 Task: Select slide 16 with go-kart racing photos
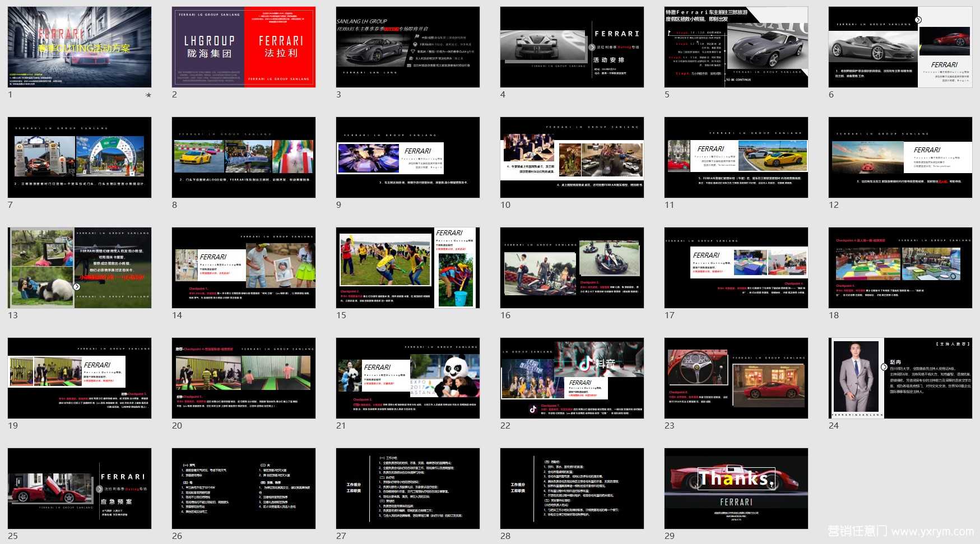[572, 268]
